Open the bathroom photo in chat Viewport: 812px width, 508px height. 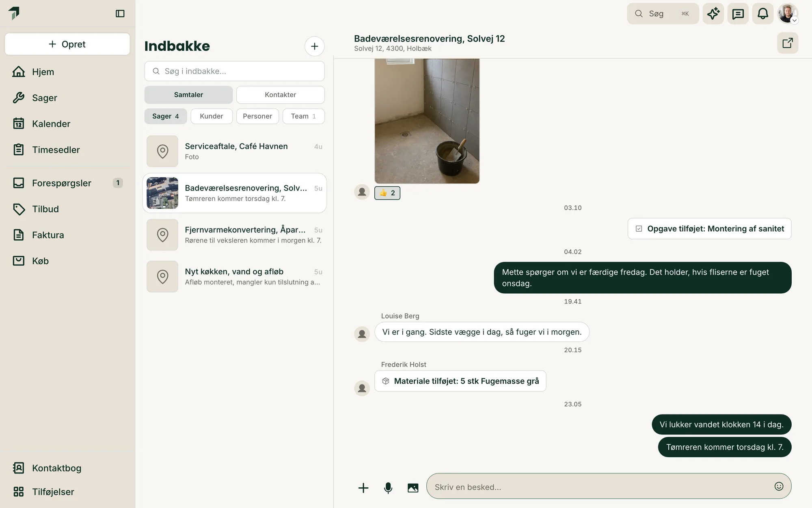tap(427, 121)
